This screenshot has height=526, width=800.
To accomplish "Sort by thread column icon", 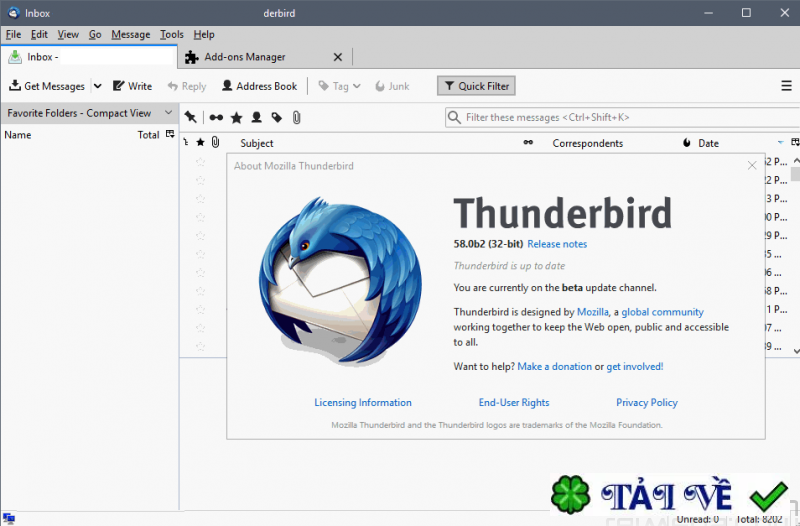I will tap(186, 142).
